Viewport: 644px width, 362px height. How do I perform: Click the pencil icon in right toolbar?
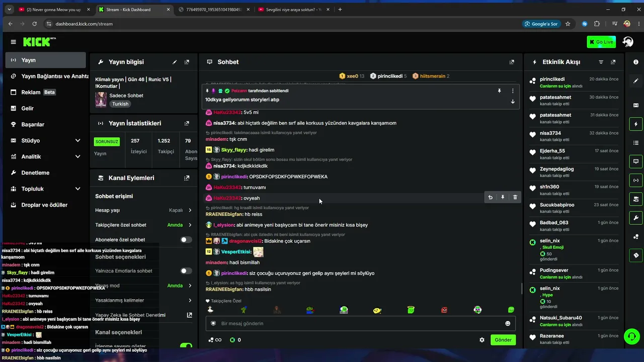[636, 81]
